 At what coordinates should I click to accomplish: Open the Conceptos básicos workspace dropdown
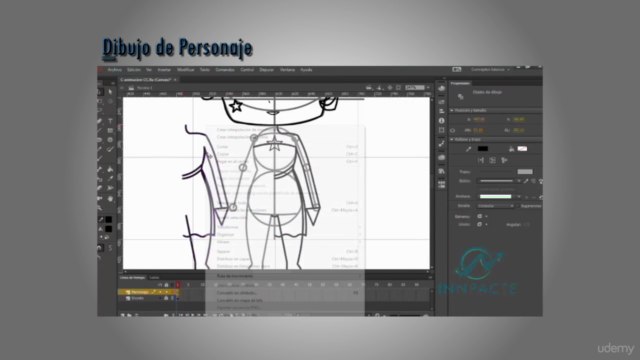(x=490, y=69)
